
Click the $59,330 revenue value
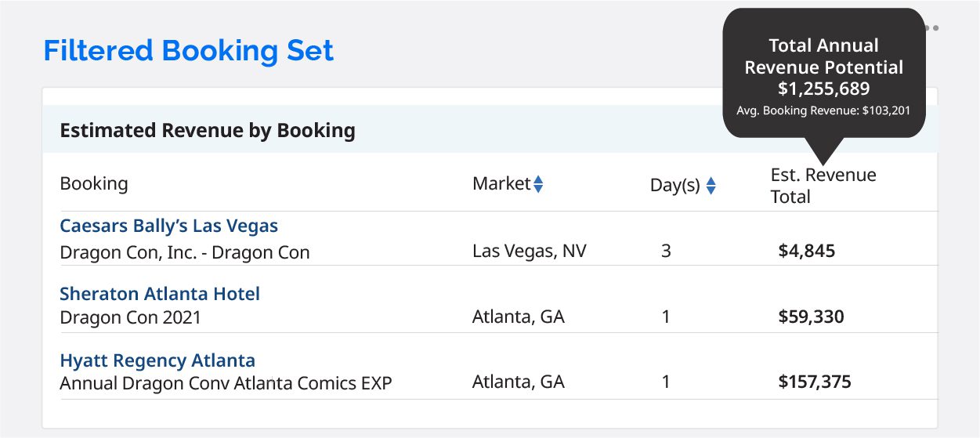[x=811, y=317]
